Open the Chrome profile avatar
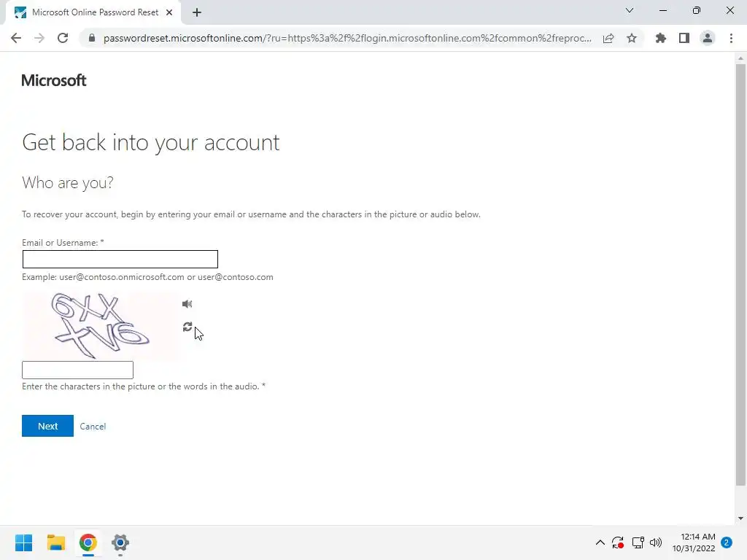The width and height of the screenshot is (747, 560). coord(708,38)
